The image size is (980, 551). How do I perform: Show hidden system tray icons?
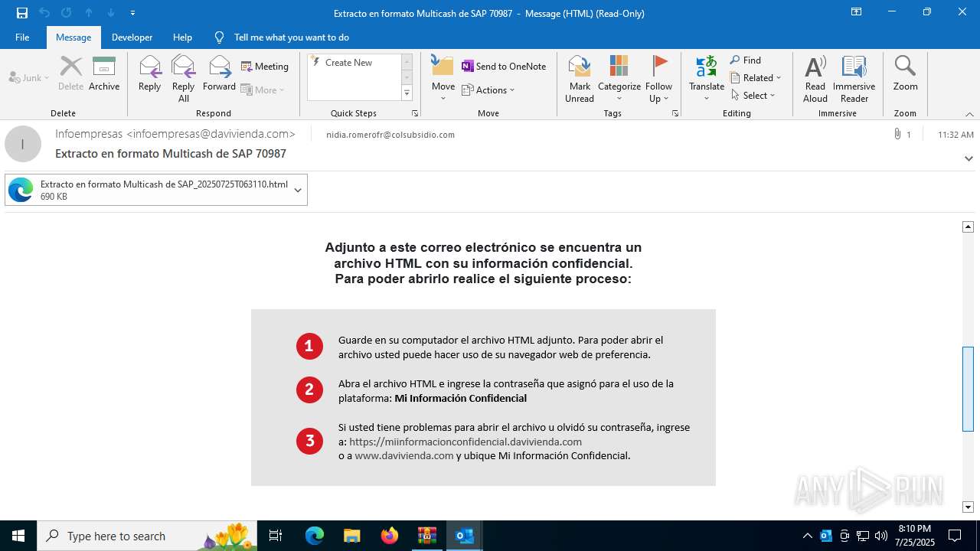click(x=807, y=536)
